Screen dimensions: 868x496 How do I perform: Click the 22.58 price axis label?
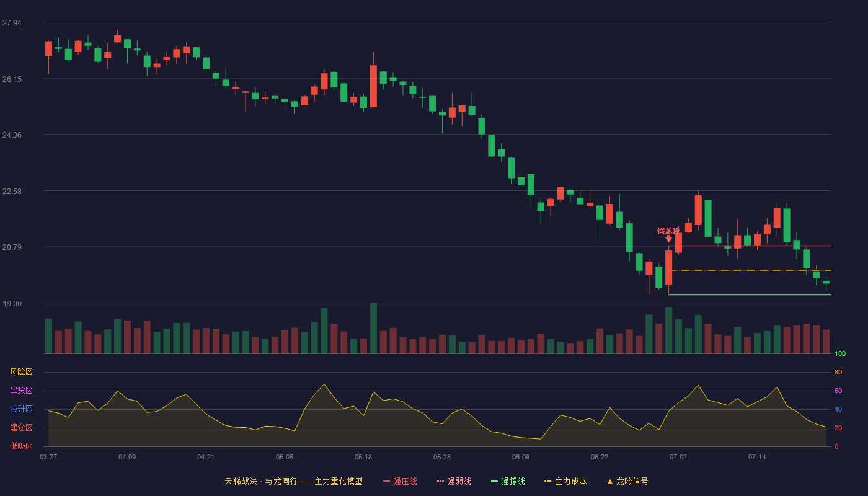pyautogui.click(x=12, y=192)
